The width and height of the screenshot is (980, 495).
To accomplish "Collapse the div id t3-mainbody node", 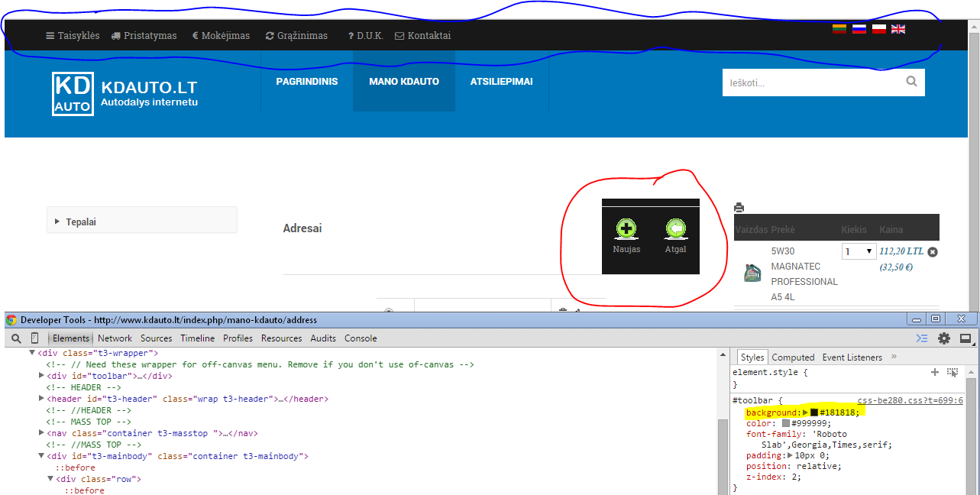I will coord(42,456).
